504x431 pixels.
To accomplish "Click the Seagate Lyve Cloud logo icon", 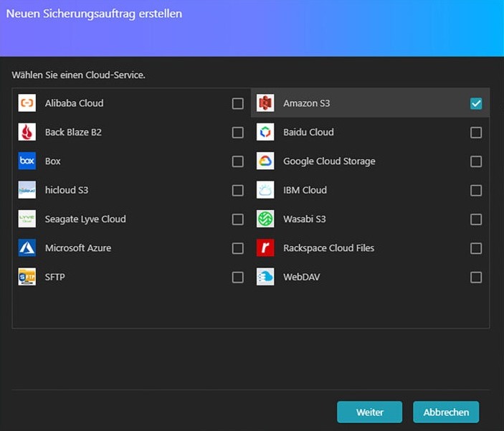I will click(x=27, y=219).
